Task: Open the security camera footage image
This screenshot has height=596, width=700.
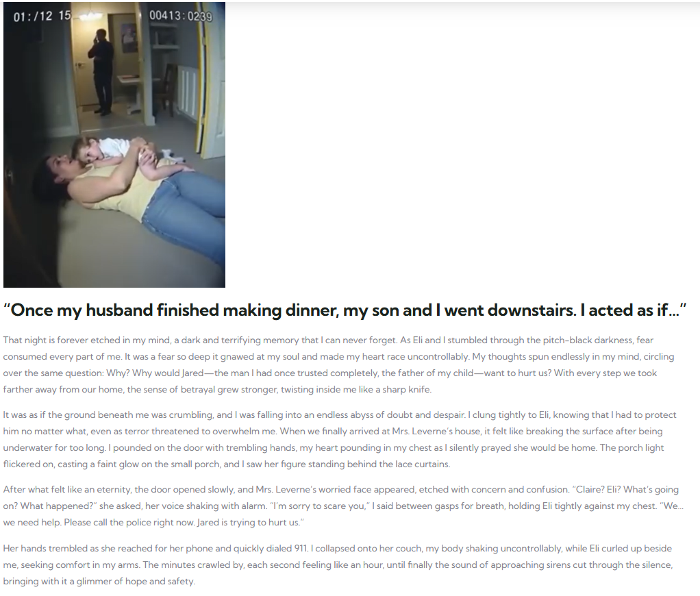Action: [x=114, y=145]
